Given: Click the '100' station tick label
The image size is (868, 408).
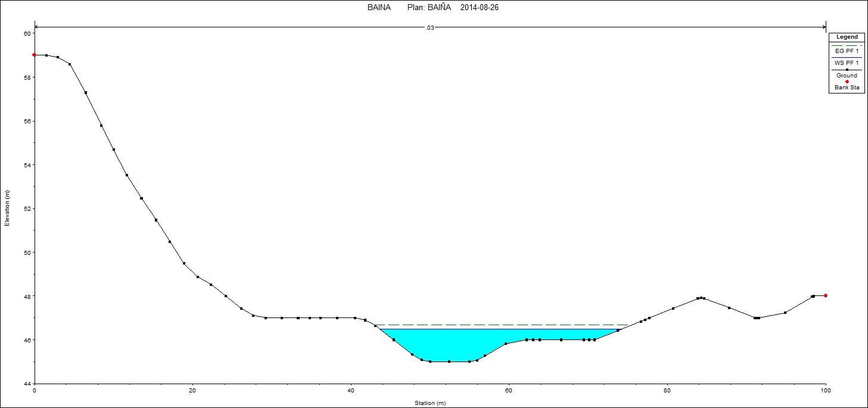Looking at the screenshot, I should click(826, 391).
